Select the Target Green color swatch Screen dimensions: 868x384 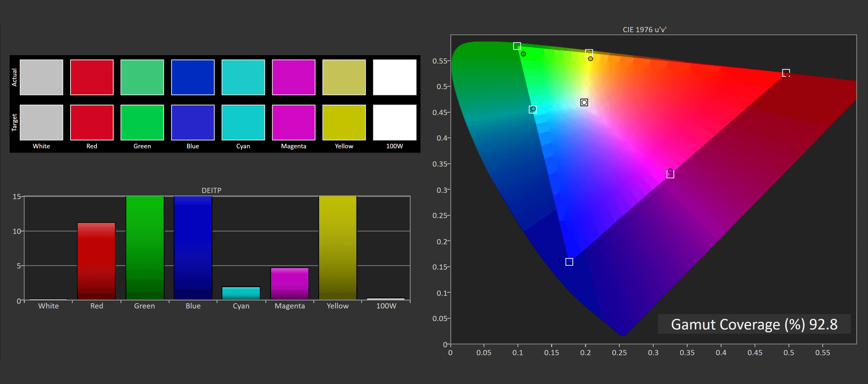pyautogui.click(x=142, y=122)
